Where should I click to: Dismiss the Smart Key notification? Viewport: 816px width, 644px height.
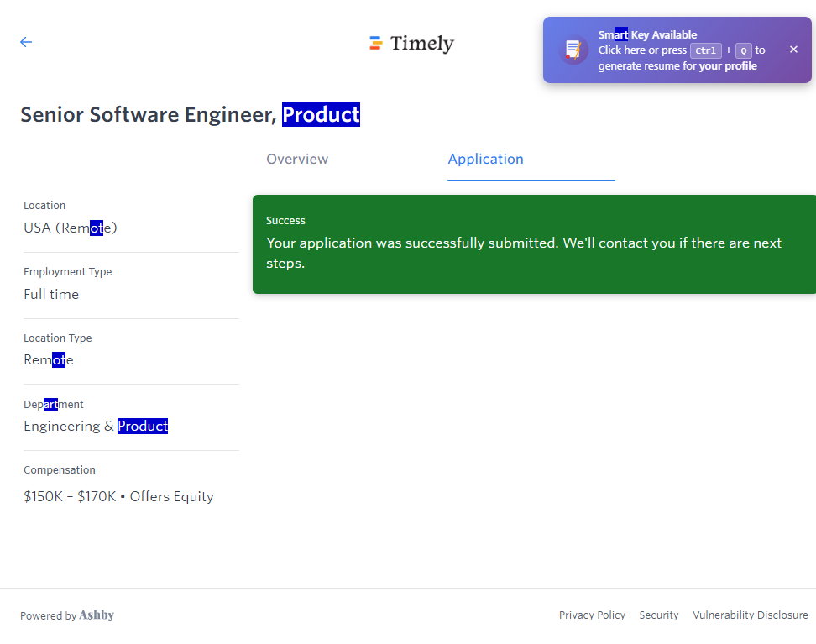[793, 50]
